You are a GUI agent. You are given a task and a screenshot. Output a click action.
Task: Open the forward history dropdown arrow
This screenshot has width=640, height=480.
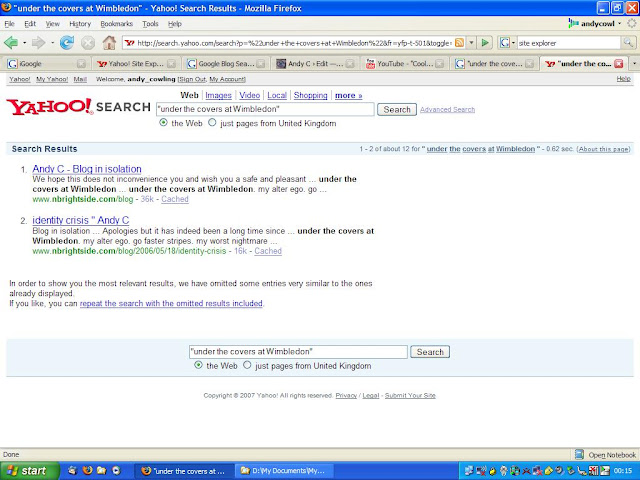coord(52,42)
